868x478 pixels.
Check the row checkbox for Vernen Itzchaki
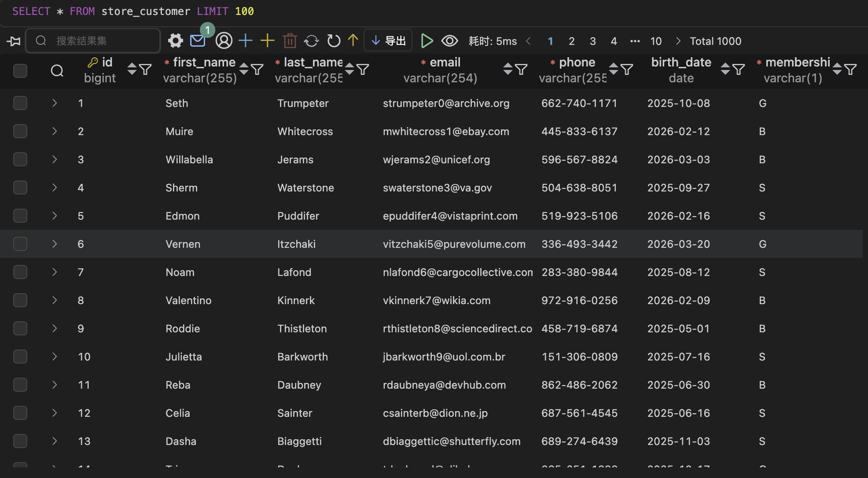[x=20, y=244]
